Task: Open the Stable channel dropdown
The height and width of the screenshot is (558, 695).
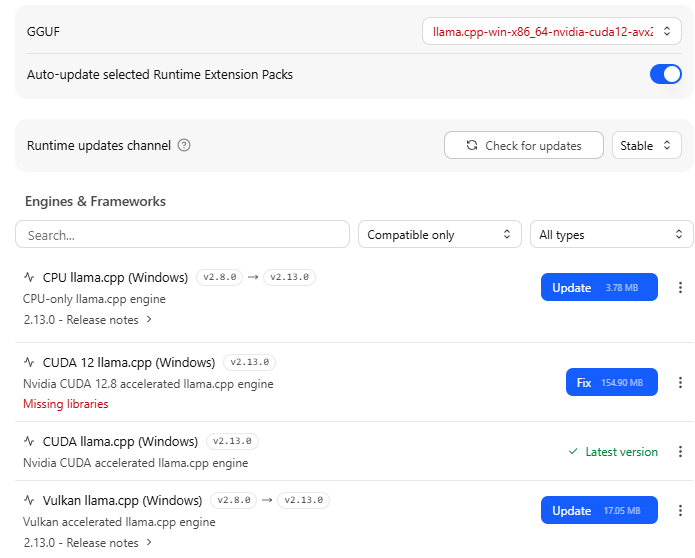Action: pos(646,145)
